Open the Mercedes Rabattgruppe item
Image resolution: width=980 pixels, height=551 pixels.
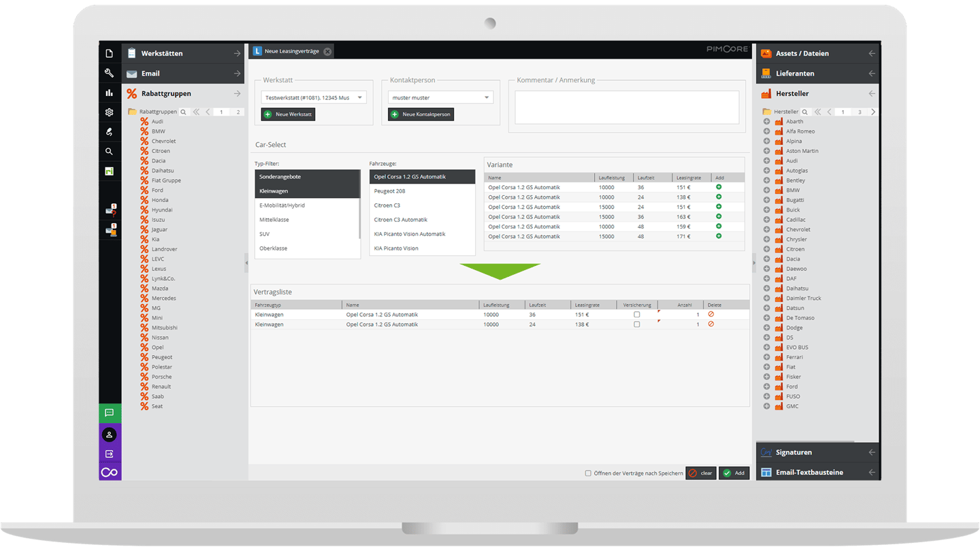(x=163, y=298)
